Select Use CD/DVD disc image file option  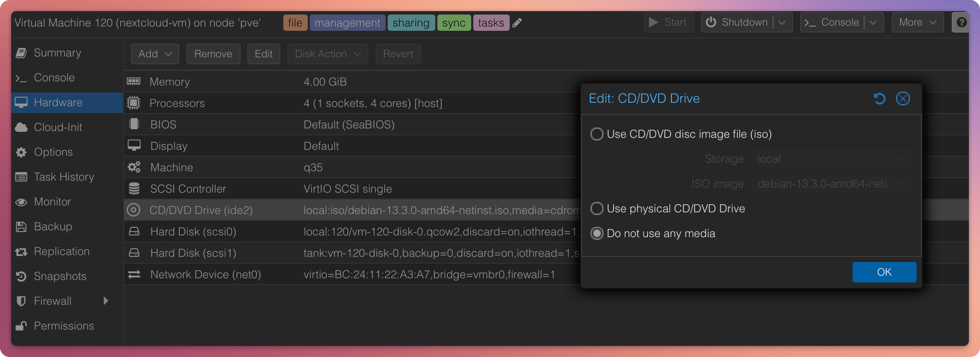[597, 134]
